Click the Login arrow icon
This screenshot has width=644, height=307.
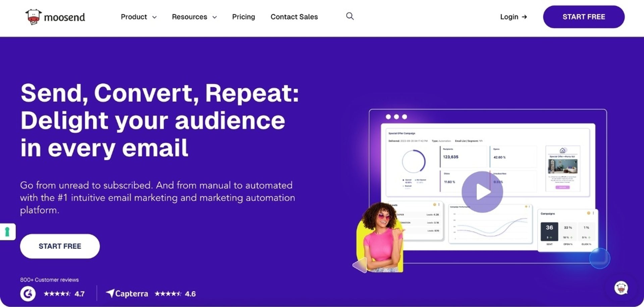click(524, 17)
